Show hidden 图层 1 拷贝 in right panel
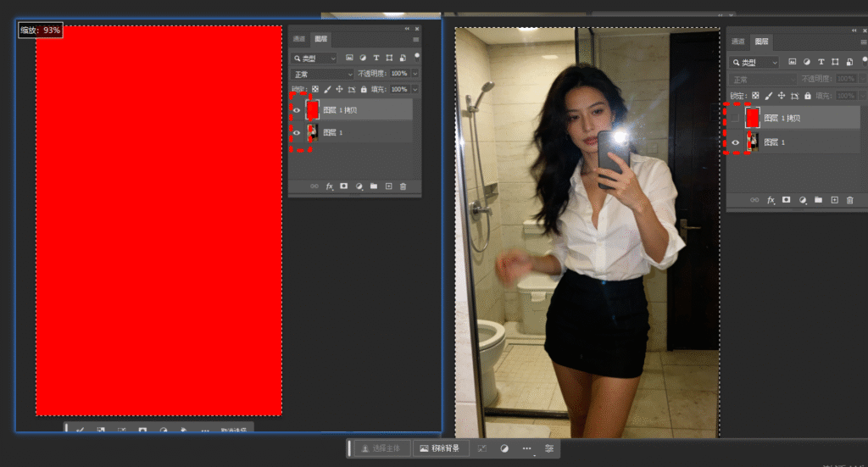This screenshot has width=868, height=467. (735, 119)
